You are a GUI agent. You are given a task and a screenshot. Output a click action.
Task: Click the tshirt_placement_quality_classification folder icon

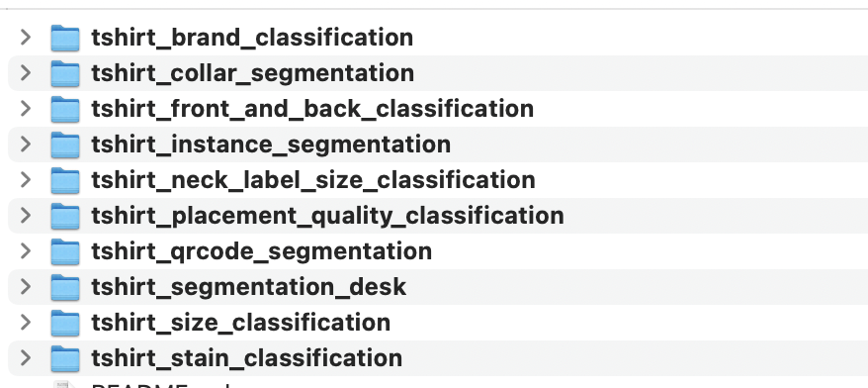(65, 216)
